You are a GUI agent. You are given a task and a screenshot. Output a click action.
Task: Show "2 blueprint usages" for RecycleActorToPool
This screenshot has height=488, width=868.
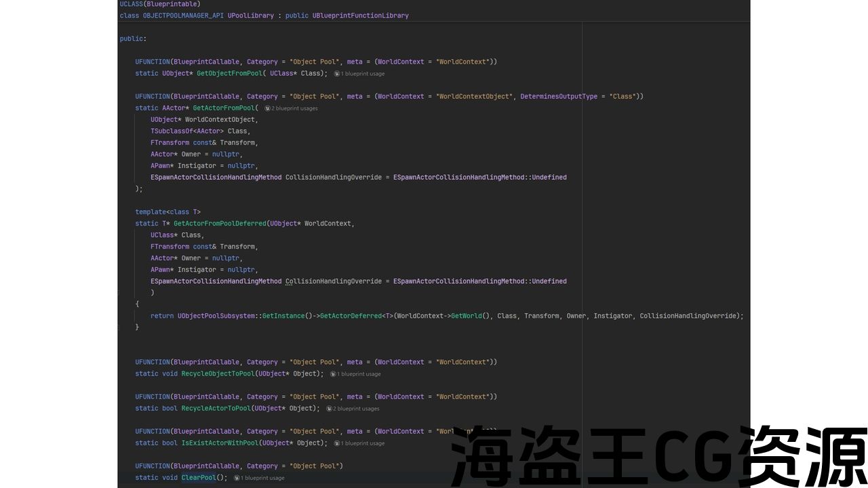click(x=356, y=409)
